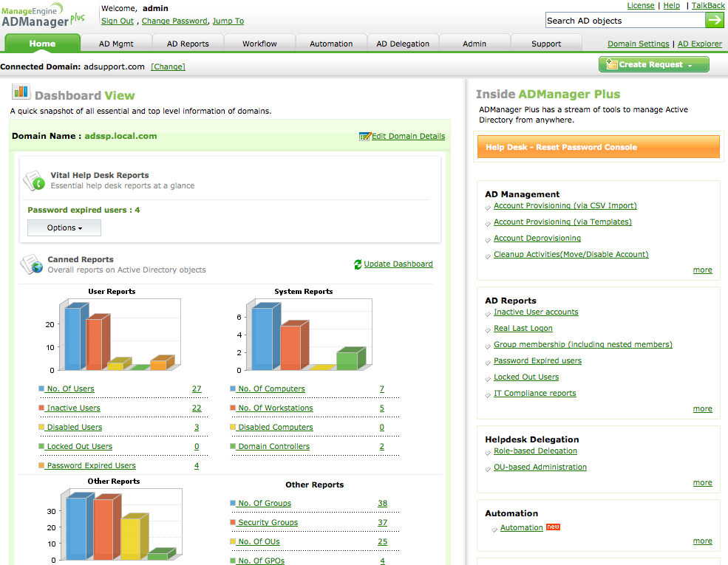Viewport: 728px width, 565px height.
Task: Switch to the Home tab
Action: [x=42, y=44]
